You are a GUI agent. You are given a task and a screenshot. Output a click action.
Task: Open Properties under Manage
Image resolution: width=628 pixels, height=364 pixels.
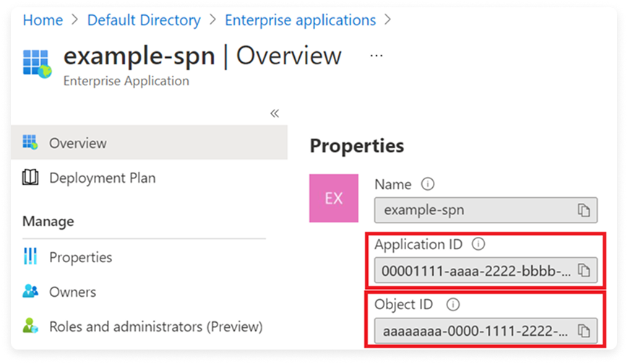(80, 257)
